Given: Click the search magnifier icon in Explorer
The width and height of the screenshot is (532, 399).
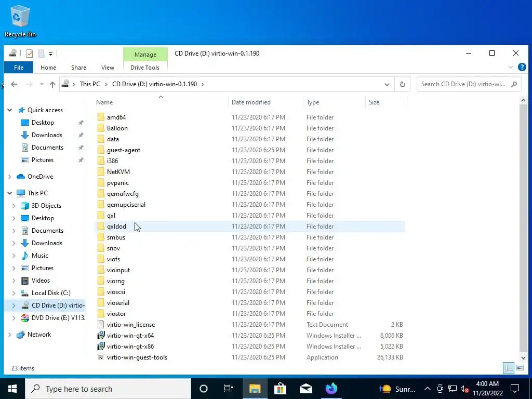Looking at the screenshot, I should [x=514, y=84].
